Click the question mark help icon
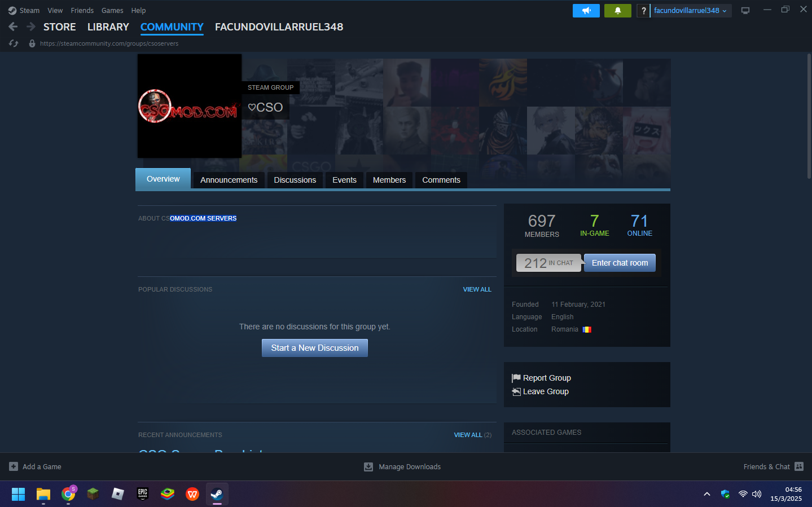The width and height of the screenshot is (812, 507). [643, 11]
